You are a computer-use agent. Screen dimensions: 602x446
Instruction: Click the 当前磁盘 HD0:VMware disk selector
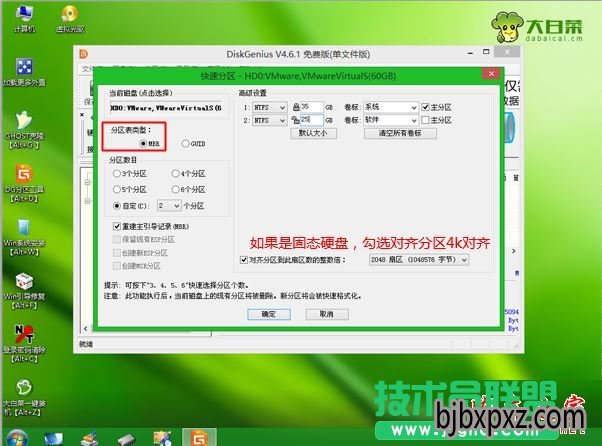tap(166, 108)
